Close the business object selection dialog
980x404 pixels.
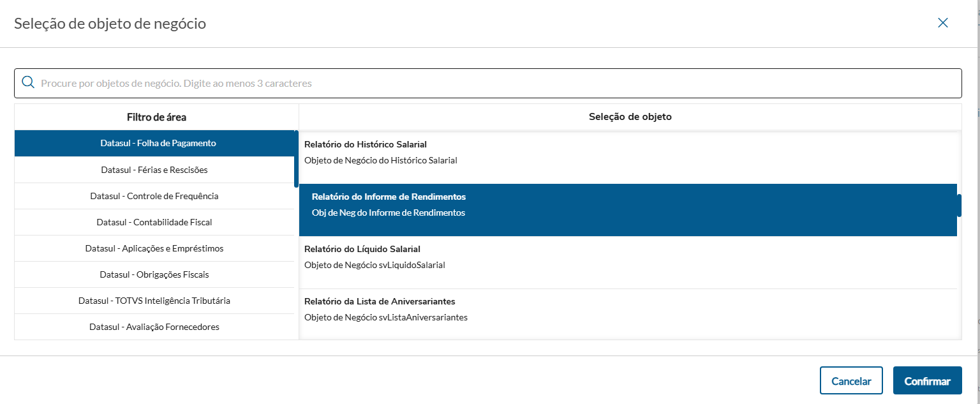click(x=942, y=23)
